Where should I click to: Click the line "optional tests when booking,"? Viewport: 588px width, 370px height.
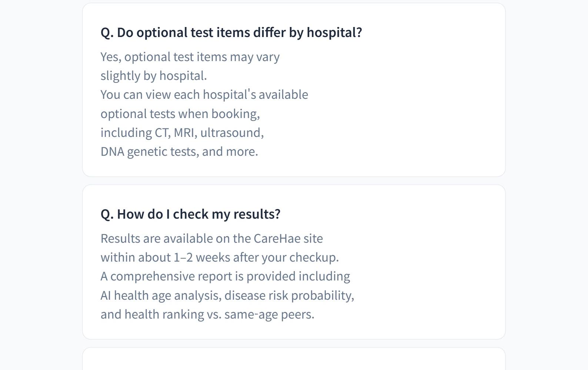click(x=180, y=114)
